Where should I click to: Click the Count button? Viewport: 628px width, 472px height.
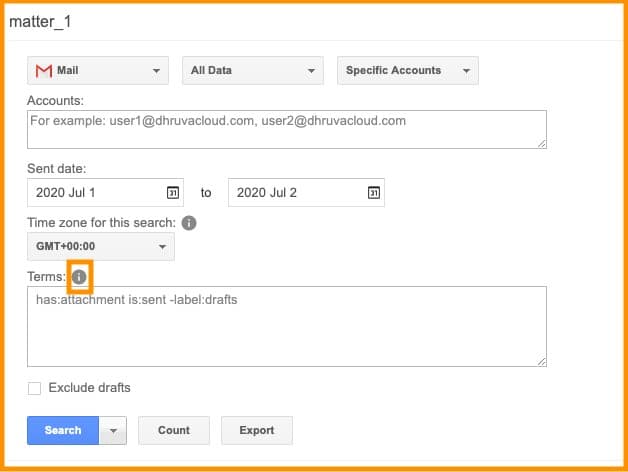(173, 431)
